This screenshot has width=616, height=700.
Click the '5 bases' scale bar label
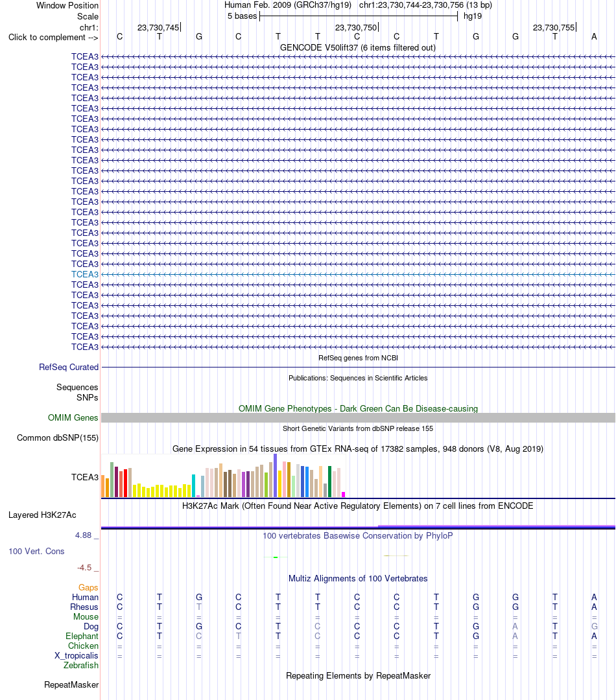pyautogui.click(x=242, y=16)
